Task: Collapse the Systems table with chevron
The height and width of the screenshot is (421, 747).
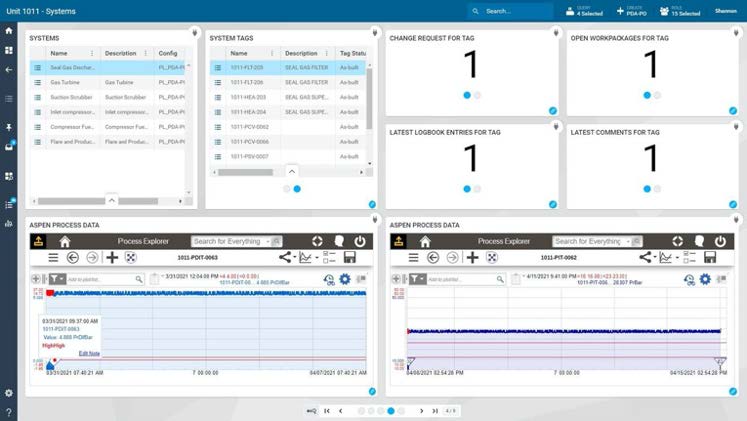Action: 111,200
